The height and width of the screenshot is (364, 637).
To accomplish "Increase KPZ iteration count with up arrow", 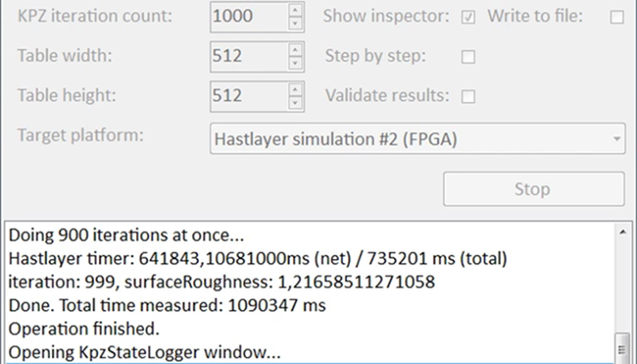I will click(295, 11).
